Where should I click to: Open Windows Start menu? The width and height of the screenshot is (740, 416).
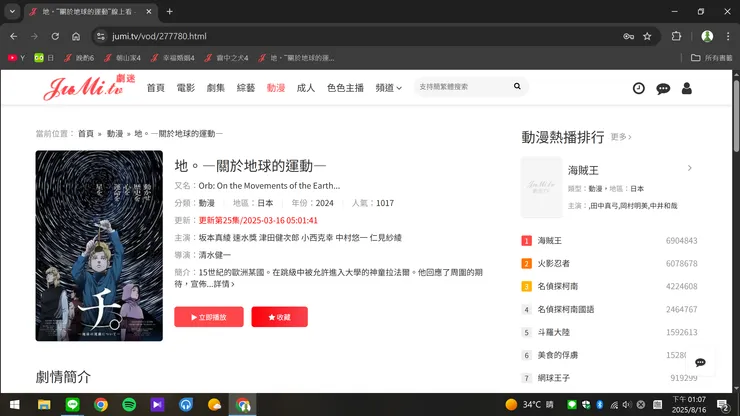[15, 405]
